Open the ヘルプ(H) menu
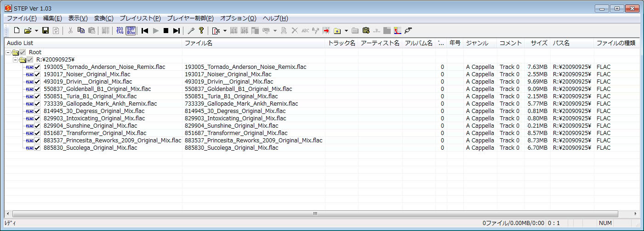644x231 pixels. 275,18
